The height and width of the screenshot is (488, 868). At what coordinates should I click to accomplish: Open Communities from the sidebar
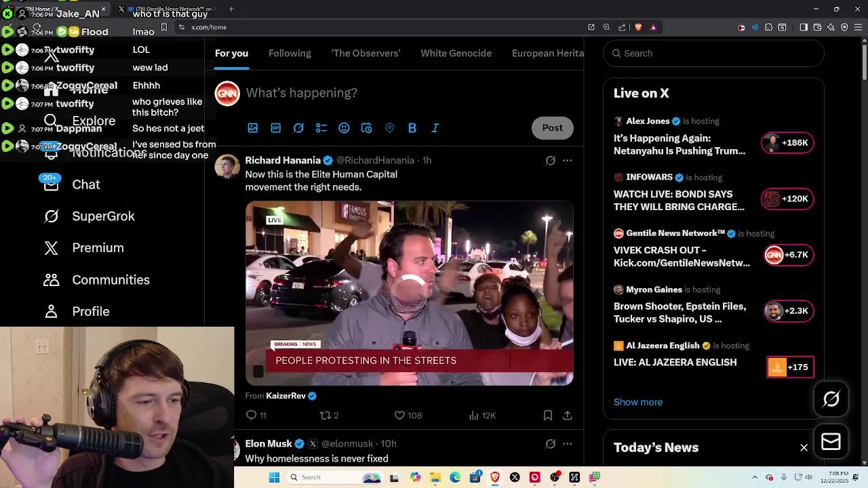tap(96, 280)
